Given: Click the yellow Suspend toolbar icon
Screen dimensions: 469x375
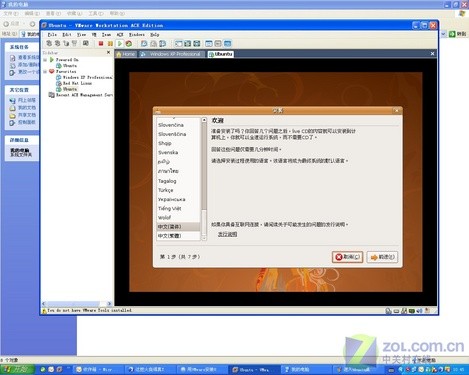Looking at the screenshot, I should click(x=110, y=43).
